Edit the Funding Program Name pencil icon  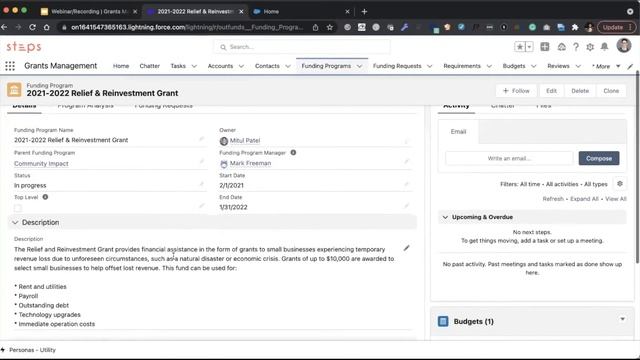201,139
